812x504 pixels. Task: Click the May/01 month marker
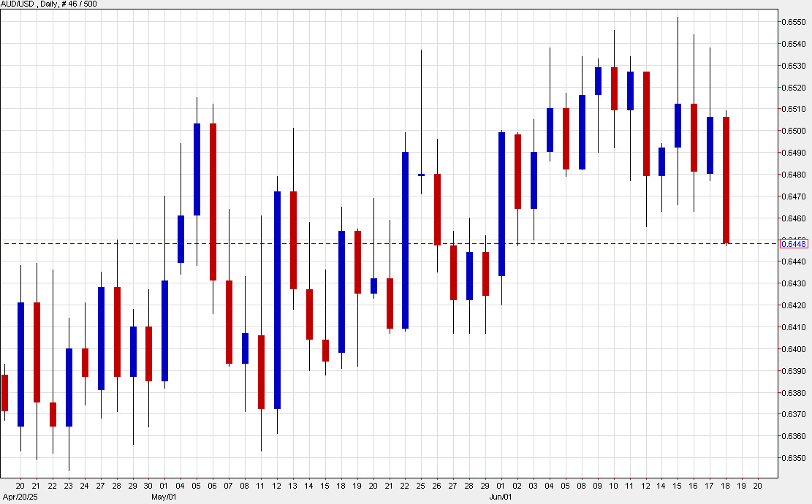(x=164, y=496)
